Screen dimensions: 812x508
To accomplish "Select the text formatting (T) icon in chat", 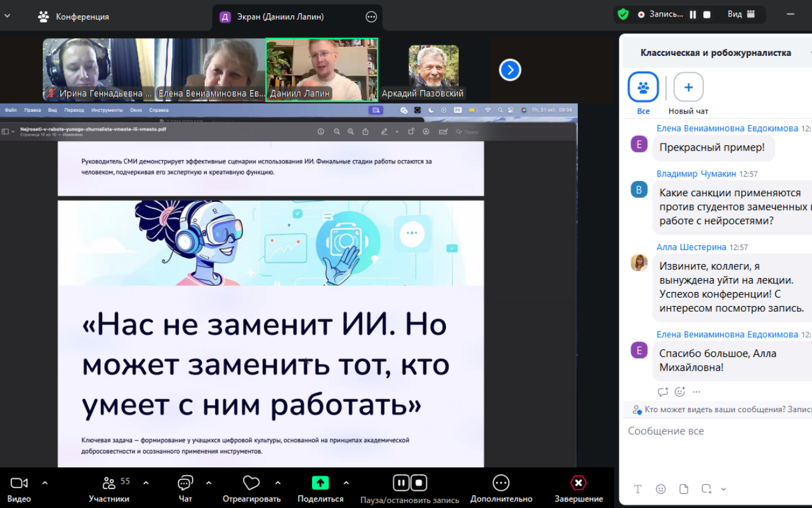I will pyautogui.click(x=638, y=489).
